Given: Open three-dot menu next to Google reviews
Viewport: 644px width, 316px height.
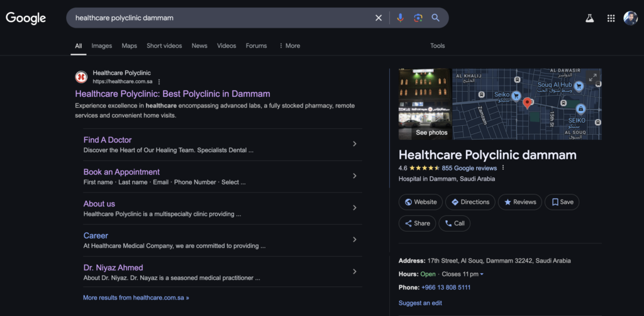Looking at the screenshot, I should 503,168.
